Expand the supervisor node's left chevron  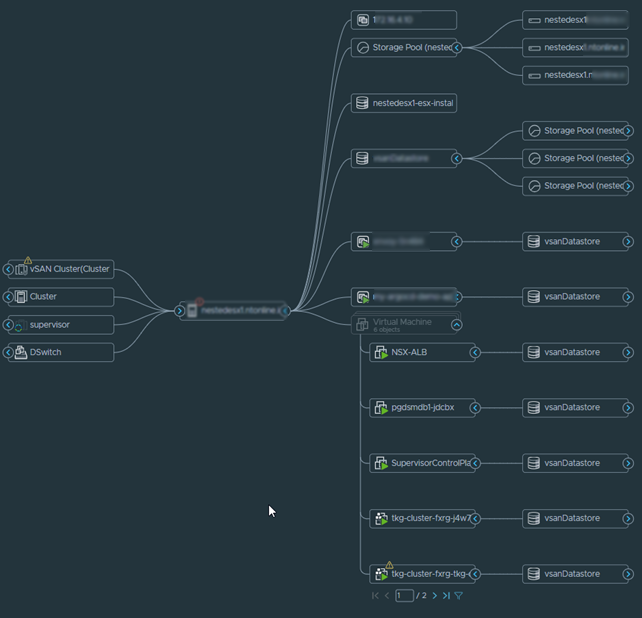click(8, 325)
